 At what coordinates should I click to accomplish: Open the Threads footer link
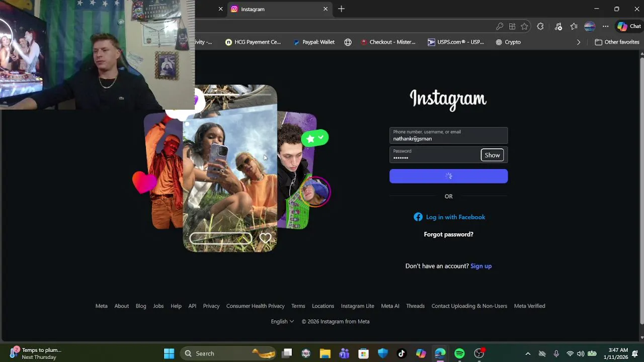[x=416, y=306]
